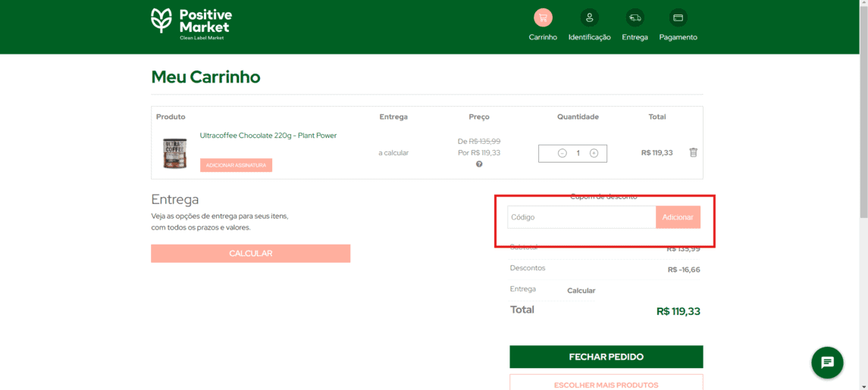Image resolution: width=868 pixels, height=390 pixels.
Task: Decrease quantity with minus button
Action: [562, 153]
